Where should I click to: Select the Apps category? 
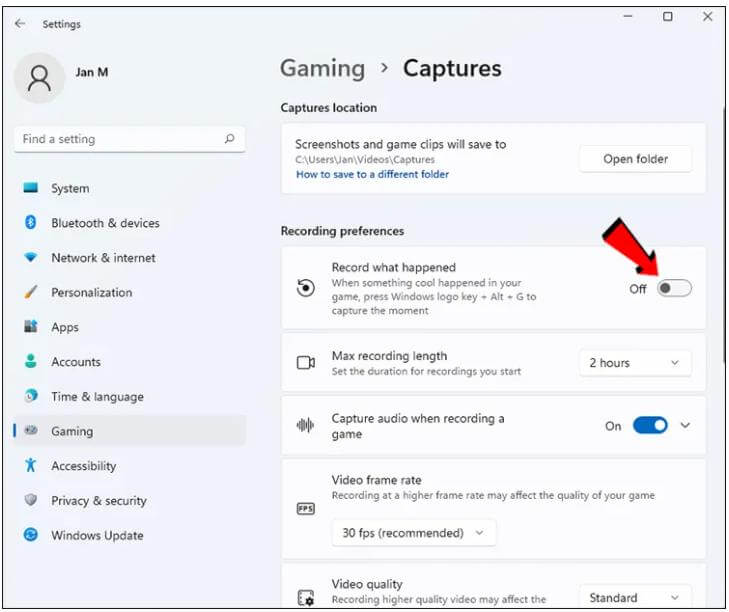tap(129, 327)
